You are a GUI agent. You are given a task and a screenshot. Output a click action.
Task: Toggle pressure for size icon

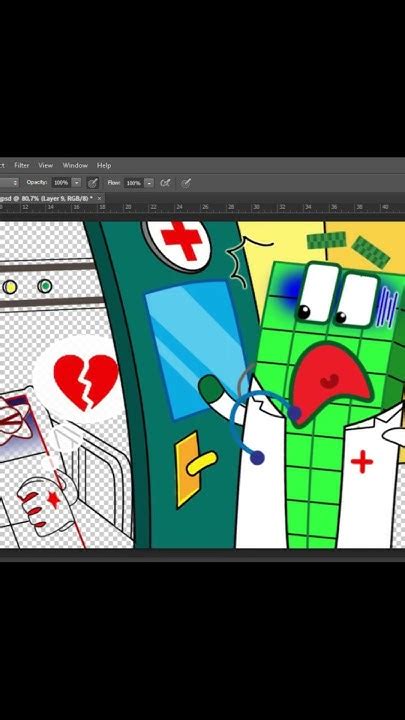(x=186, y=183)
